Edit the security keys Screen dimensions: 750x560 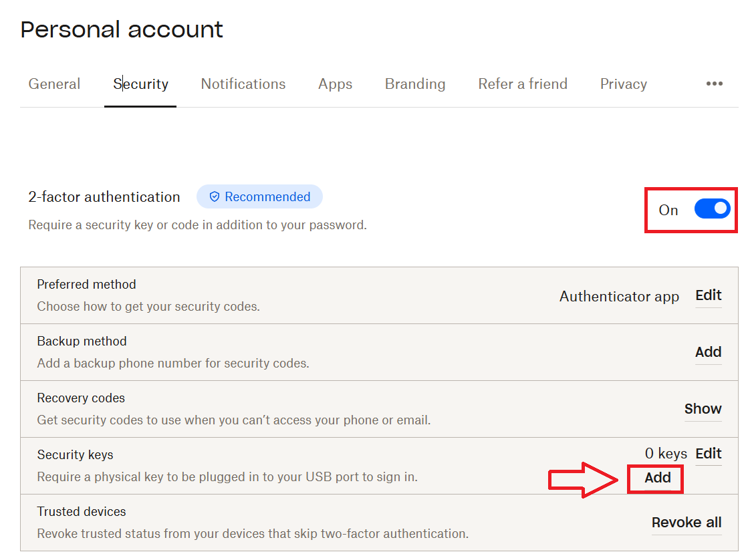708,454
